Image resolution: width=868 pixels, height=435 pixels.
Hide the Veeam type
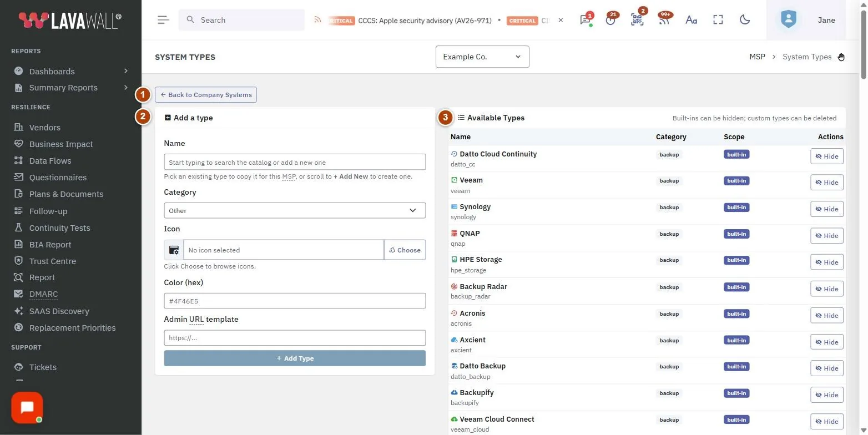826,183
